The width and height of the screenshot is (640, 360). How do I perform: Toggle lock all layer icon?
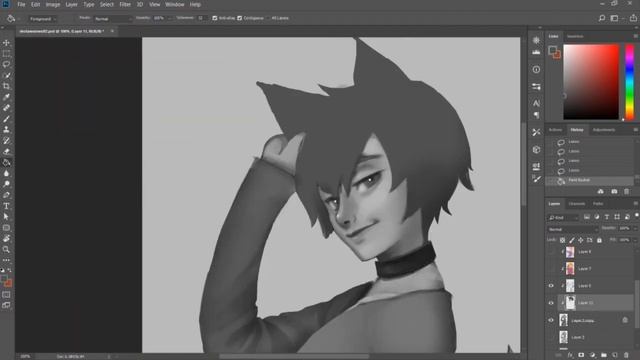tap(599, 240)
